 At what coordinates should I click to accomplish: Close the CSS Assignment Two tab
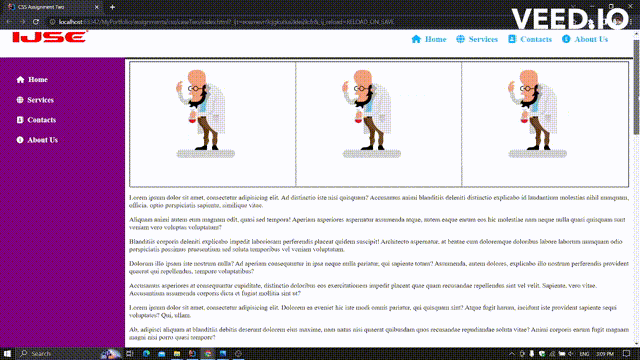(97, 7)
